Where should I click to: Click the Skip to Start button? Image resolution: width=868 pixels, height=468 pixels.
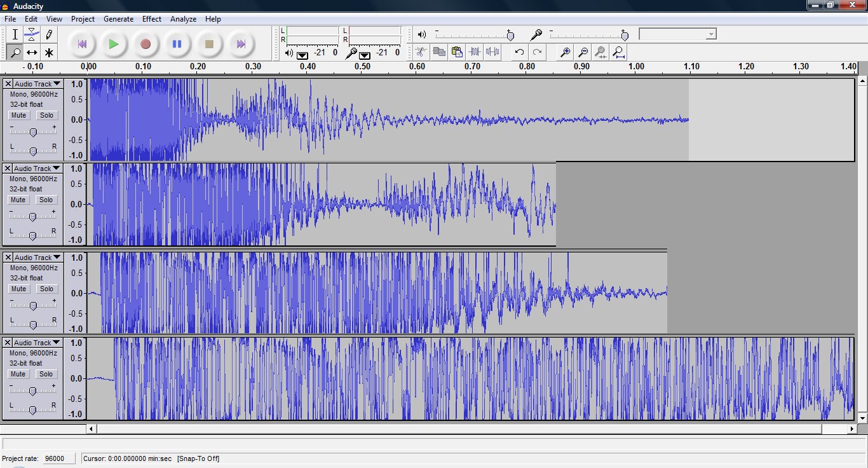pos(82,44)
